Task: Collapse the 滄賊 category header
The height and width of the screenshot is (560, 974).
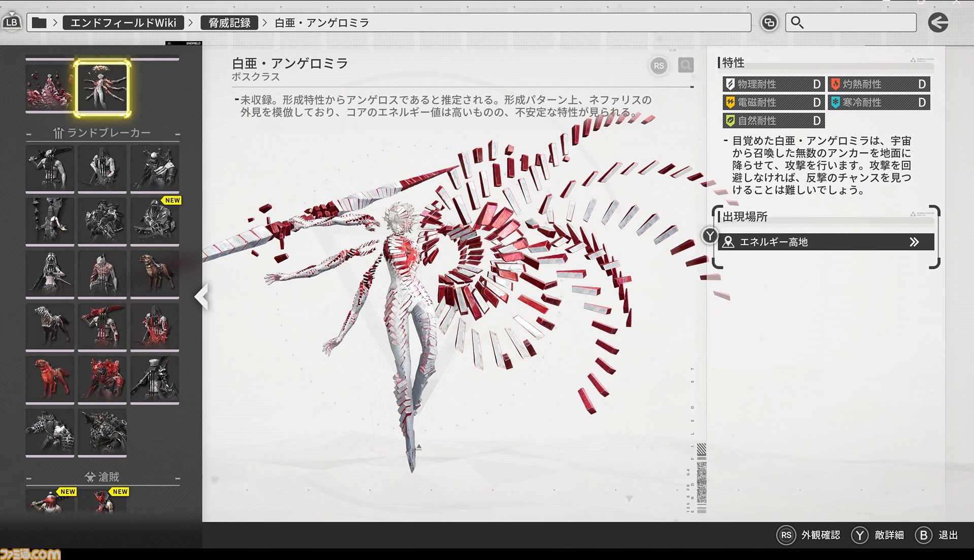Action: (103, 477)
